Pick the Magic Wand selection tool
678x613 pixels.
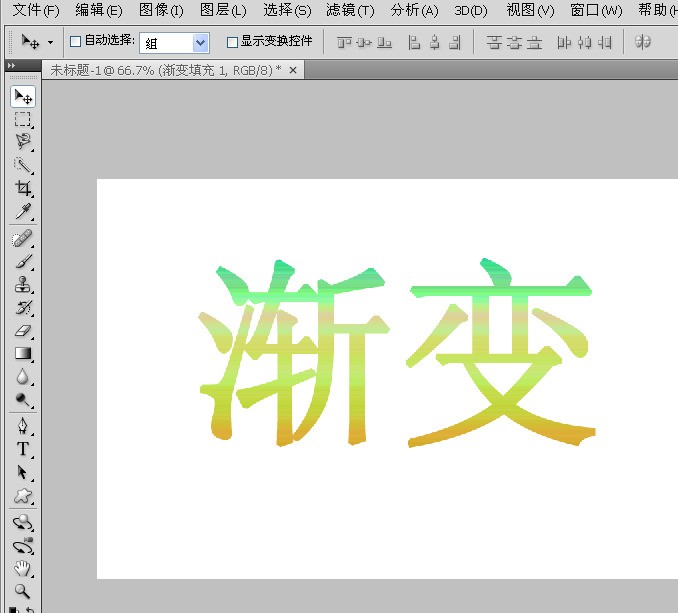click(23, 165)
